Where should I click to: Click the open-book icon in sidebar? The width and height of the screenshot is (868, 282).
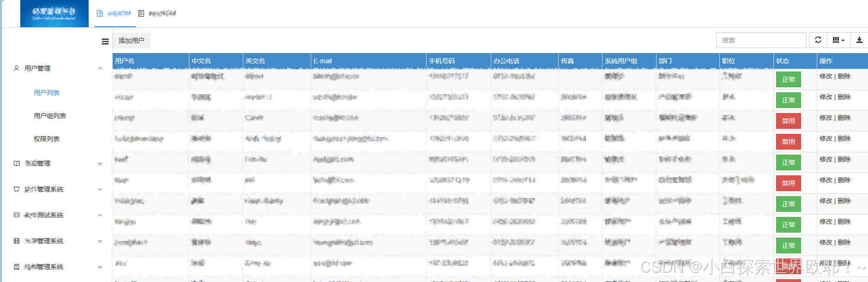click(x=17, y=163)
